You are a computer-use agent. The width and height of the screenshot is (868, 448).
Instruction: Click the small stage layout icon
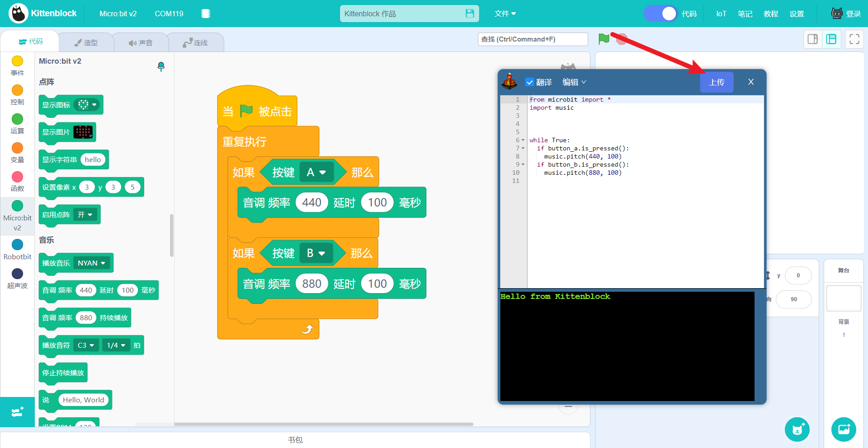point(812,39)
